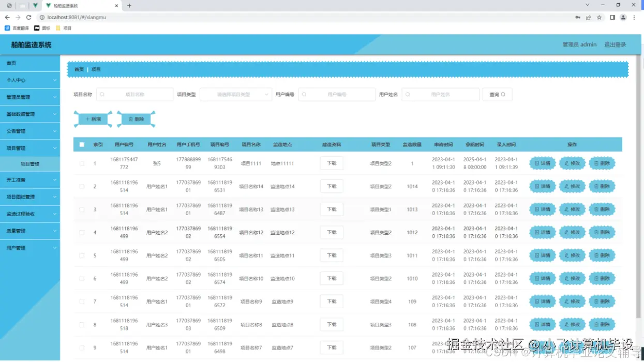Open the 项目 bookmarks folder
The height and width of the screenshot is (362, 644).
64,28
